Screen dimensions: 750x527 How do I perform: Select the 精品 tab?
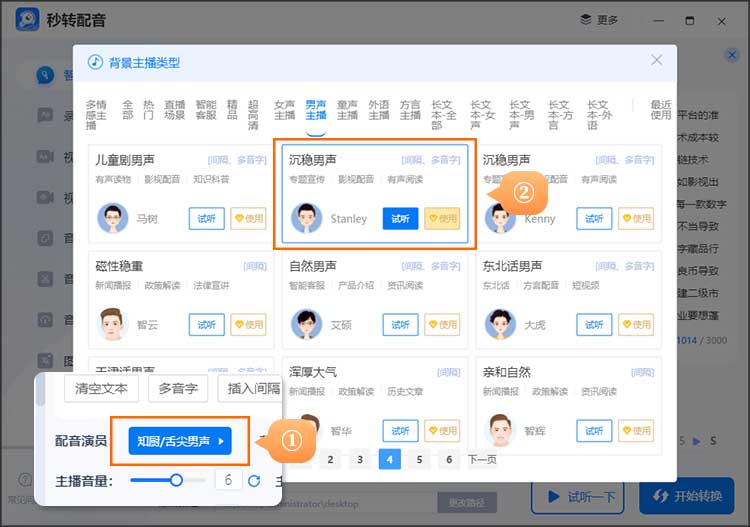click(x=232, y=110)
